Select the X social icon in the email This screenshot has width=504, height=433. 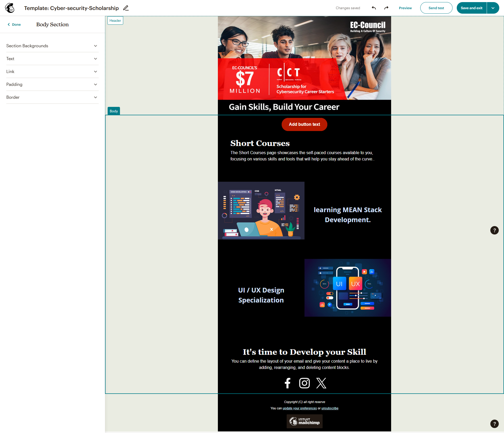click(x=321, y=383)
